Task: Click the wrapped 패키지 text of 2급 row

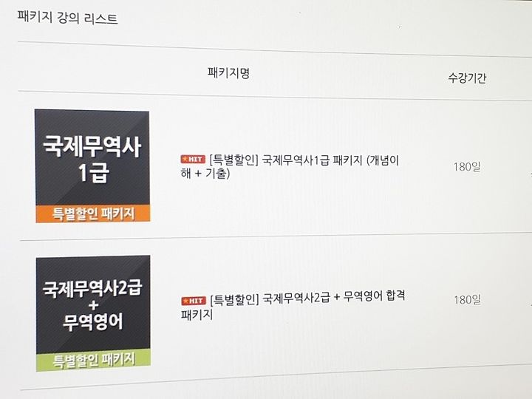Action: [x=197, y=314]
